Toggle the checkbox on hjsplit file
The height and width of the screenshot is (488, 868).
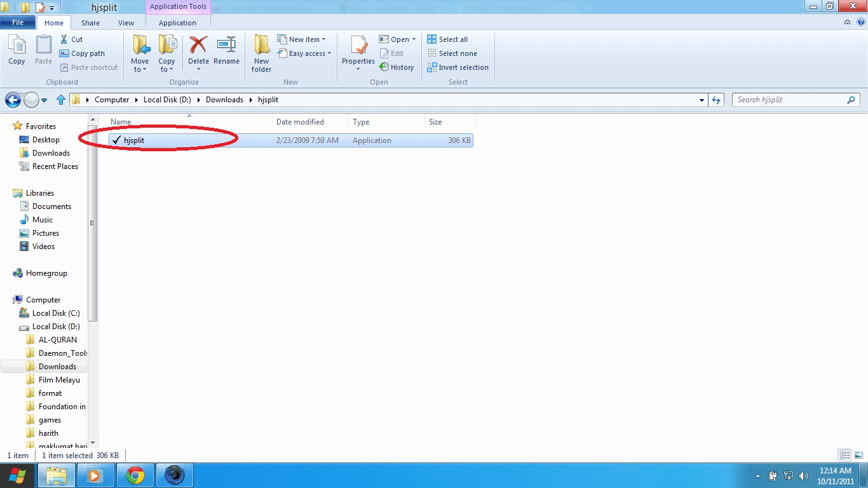click(x=116, y=140)
